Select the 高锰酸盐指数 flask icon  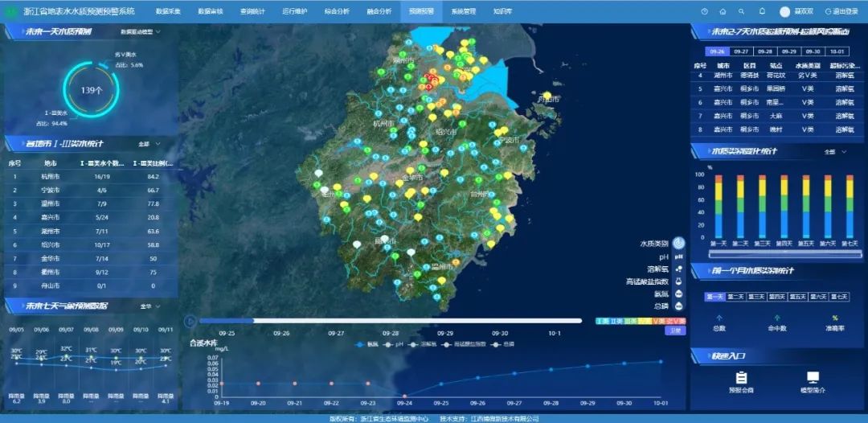point(678,281)
